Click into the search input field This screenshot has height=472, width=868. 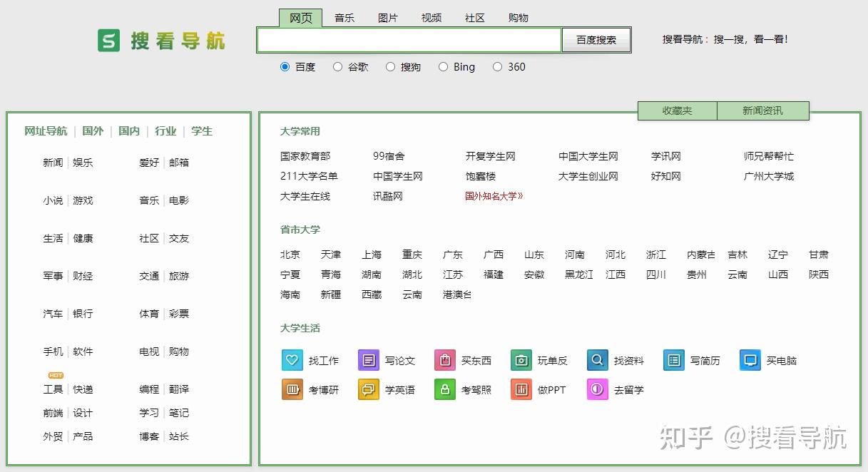(409, 40)
